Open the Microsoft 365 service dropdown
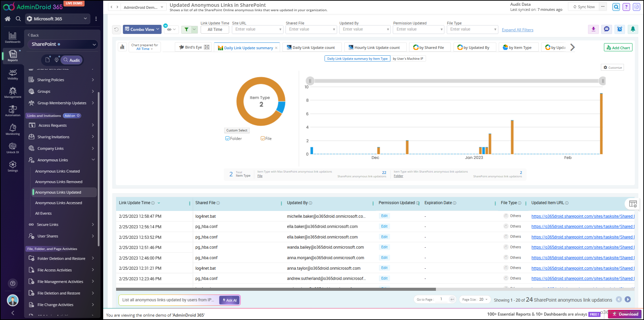The image size is (644, 320). pyautogui.click(x=58, y=19)
